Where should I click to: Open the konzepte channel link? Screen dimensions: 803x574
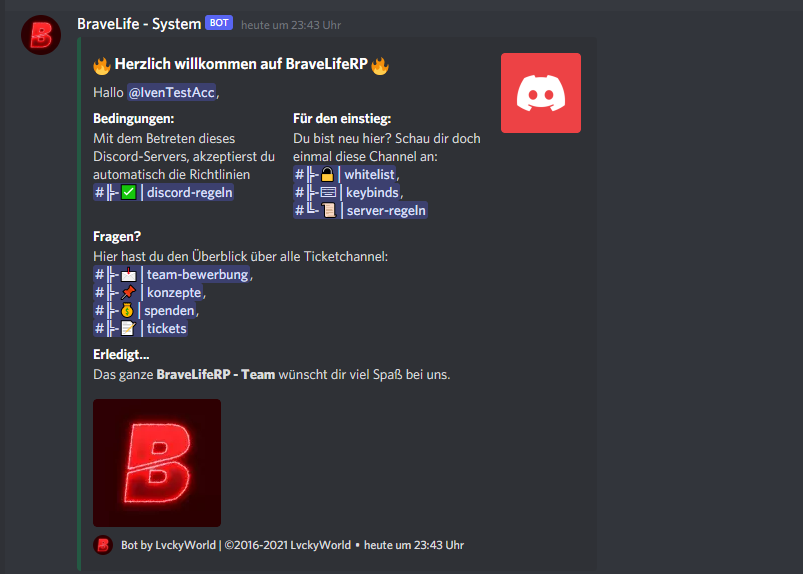tap(148, 292)
